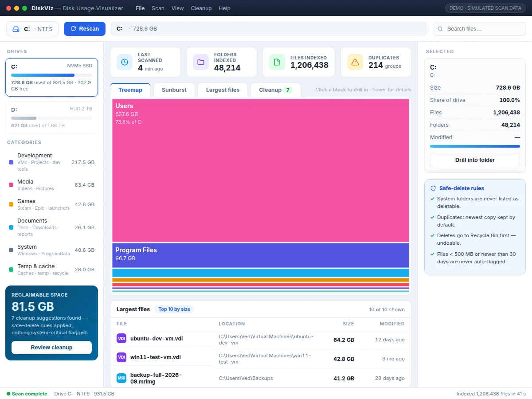Click the MRI icon for backup-full-2026-09.mrimg

pyautogui.click(x=121, y=378)
